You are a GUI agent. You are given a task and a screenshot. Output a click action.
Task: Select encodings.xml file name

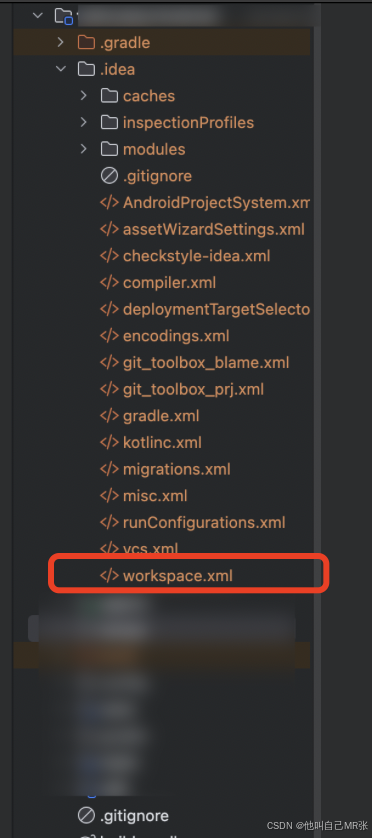tap(176, 336)
